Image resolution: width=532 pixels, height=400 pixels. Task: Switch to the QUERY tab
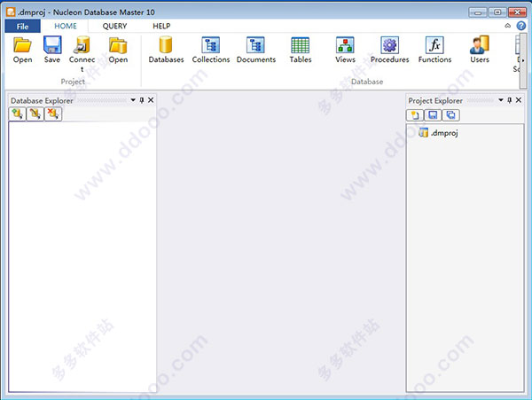tap(114, 26)
